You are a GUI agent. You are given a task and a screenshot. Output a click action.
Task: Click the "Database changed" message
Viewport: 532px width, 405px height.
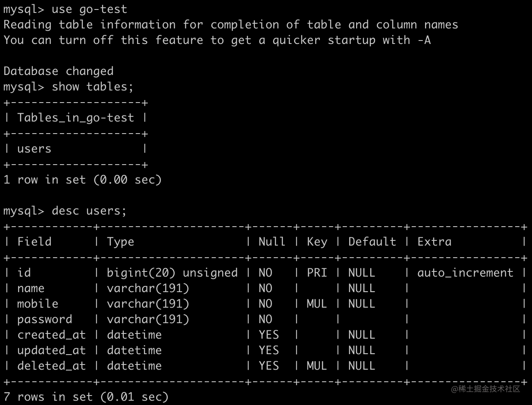[58, 71]
